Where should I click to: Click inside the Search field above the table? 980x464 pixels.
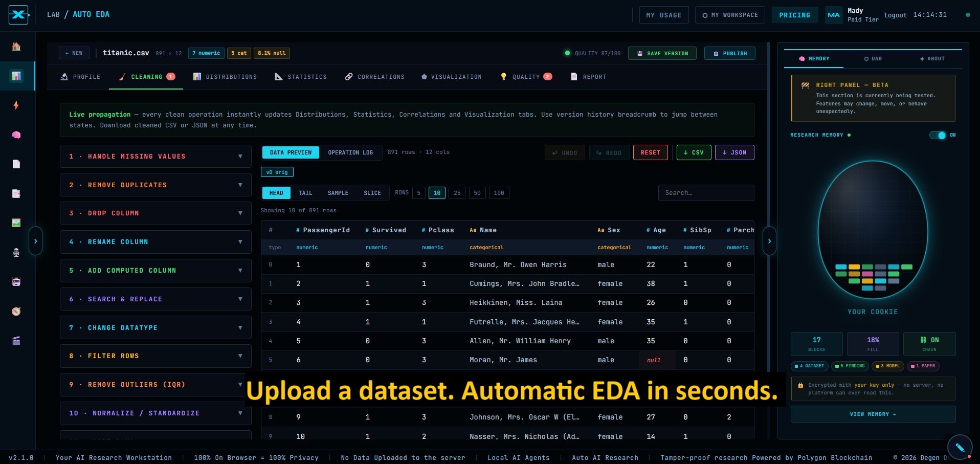706,193
